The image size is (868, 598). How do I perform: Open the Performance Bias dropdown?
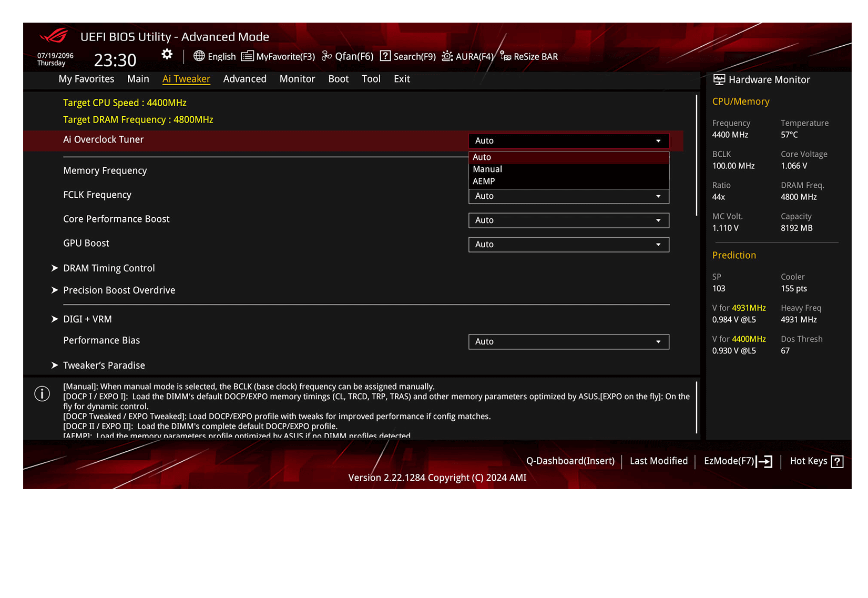[x=568, y=341]
